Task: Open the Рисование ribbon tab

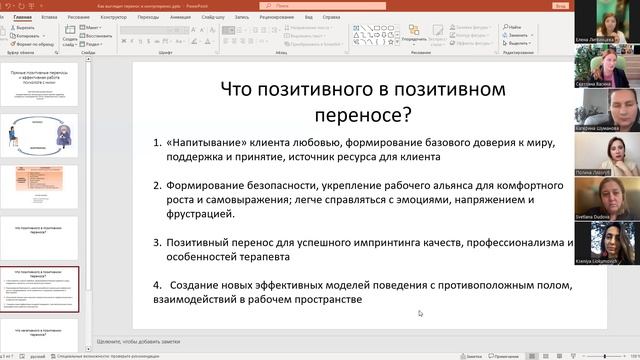Action: click(x=78, y=17)
